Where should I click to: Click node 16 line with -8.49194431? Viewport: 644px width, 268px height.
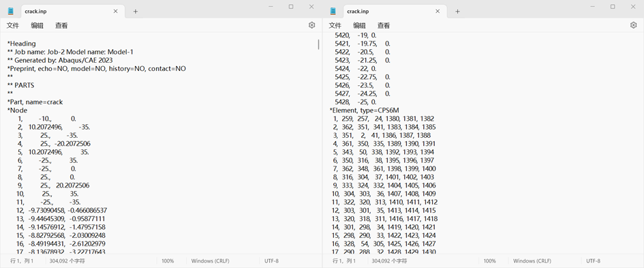point(61,243)
